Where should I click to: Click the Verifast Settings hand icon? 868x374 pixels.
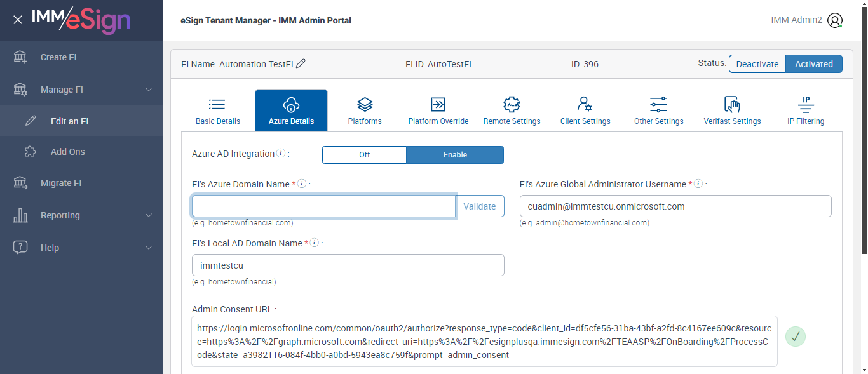[732, 104]
